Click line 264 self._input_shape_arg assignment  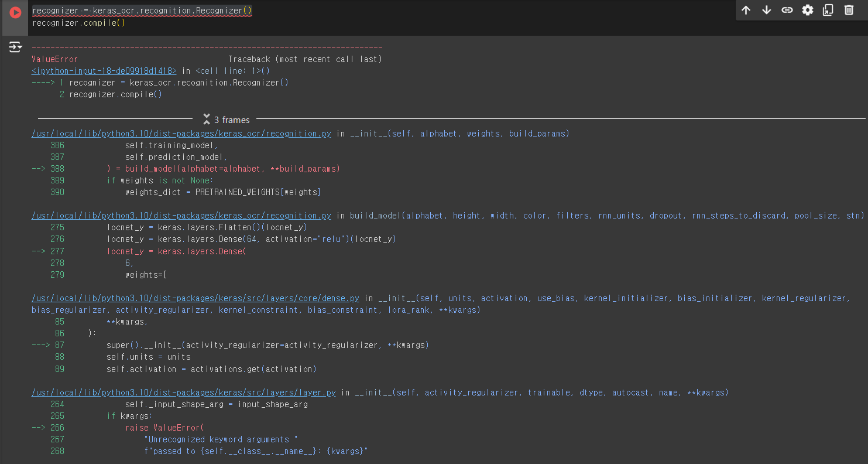click(217, 404)
